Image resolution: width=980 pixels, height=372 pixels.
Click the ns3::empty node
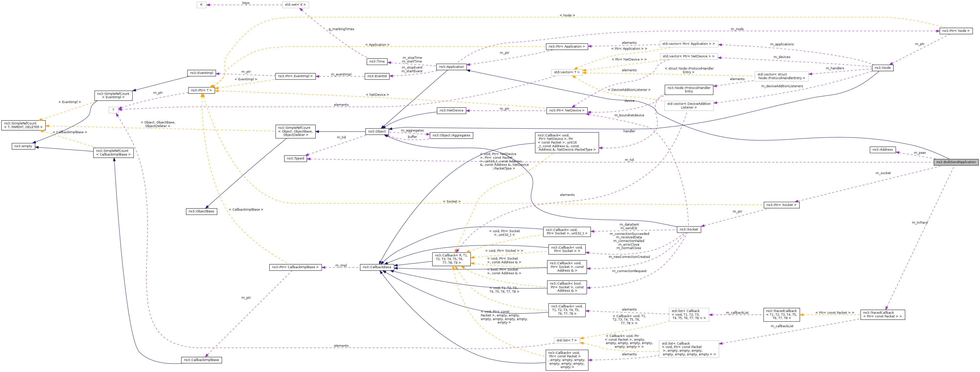click(23, 146)
